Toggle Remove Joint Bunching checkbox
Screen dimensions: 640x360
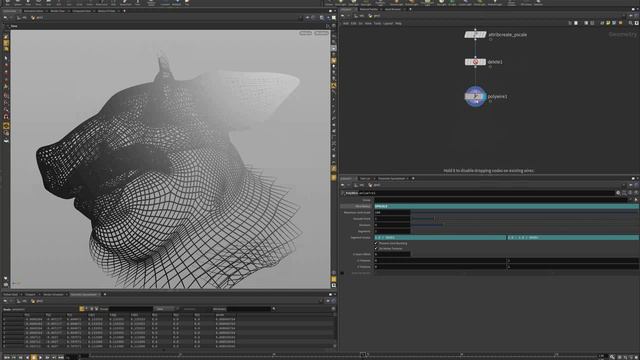click(x=376, y=243)
